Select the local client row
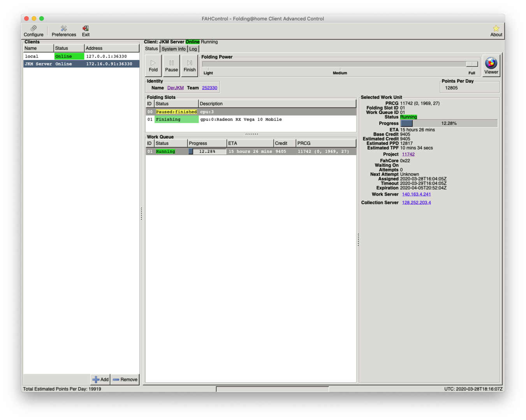 [81, 56]
